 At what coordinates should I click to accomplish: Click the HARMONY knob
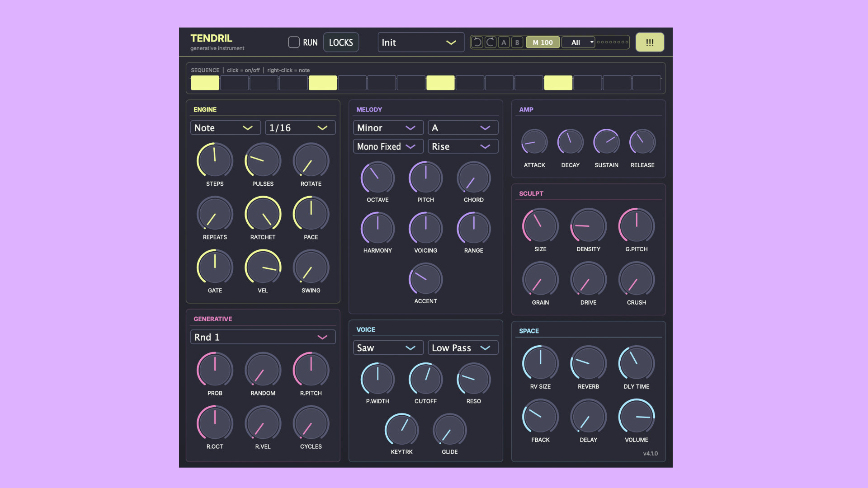(377, 229)
